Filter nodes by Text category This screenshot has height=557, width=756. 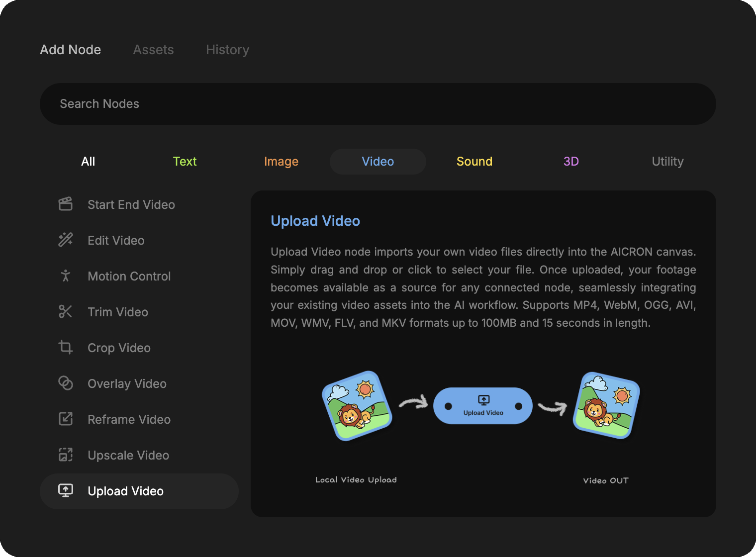click(x=185, y=162)
